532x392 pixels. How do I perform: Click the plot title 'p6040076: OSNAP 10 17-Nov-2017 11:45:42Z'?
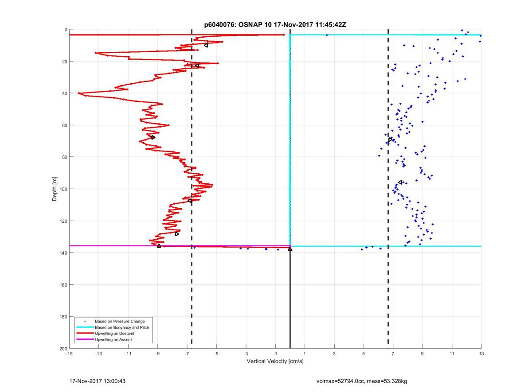coord(275,25)
